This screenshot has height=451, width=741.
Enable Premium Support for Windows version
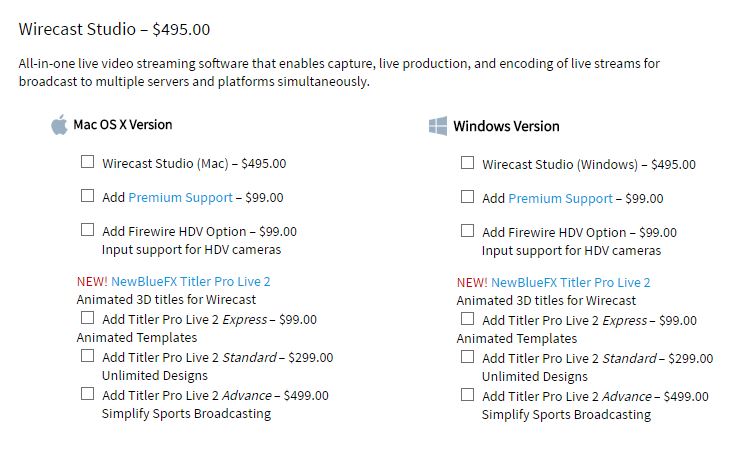coord(468,197)
